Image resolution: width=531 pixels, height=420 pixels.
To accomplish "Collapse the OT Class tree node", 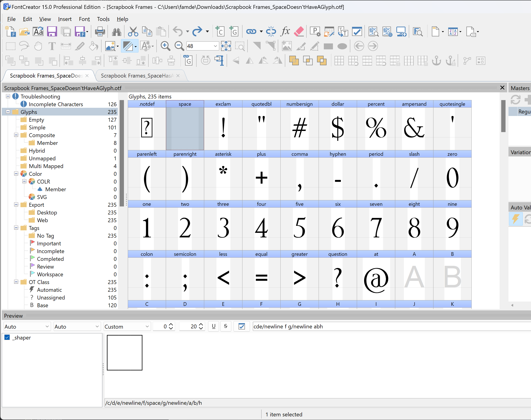I will 16,282.
